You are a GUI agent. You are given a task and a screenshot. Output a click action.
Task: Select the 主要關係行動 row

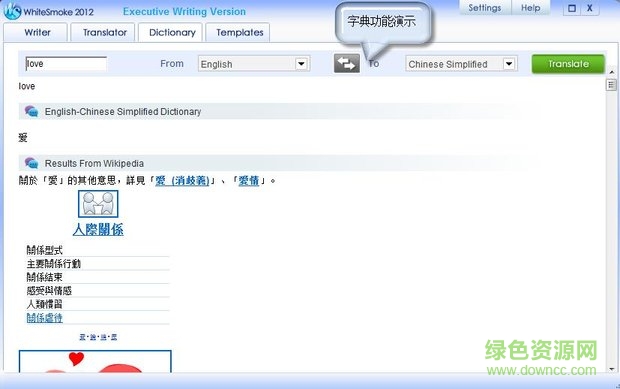[98, 264]
